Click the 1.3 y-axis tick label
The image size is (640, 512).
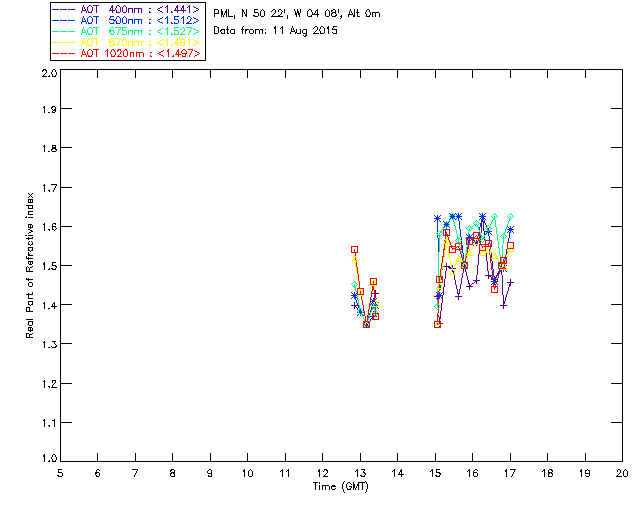[x=49, y=345]
